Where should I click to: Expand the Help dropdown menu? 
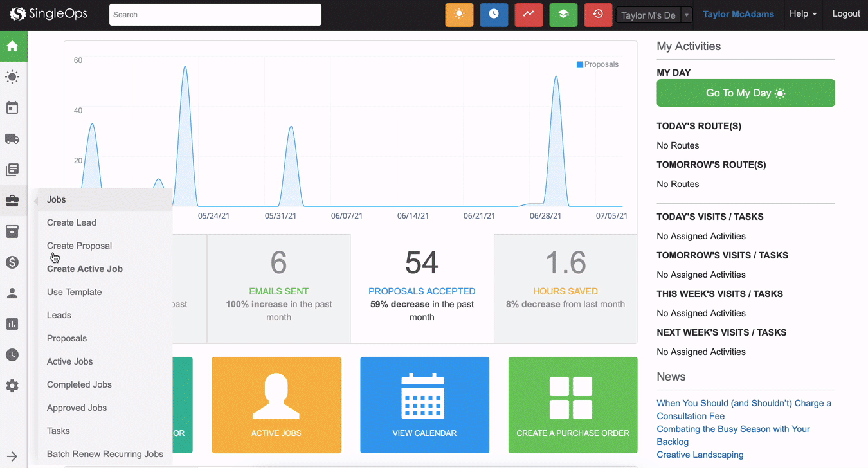click(802, 14)
